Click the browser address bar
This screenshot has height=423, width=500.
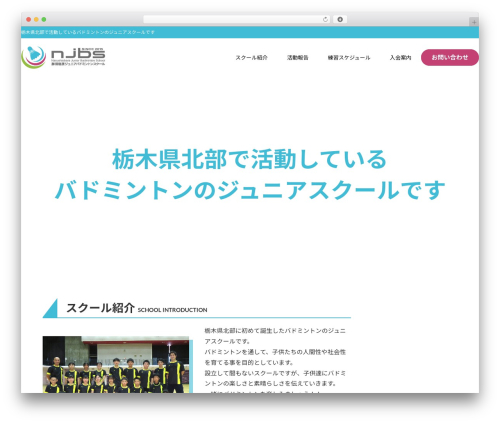click(237, 19)
